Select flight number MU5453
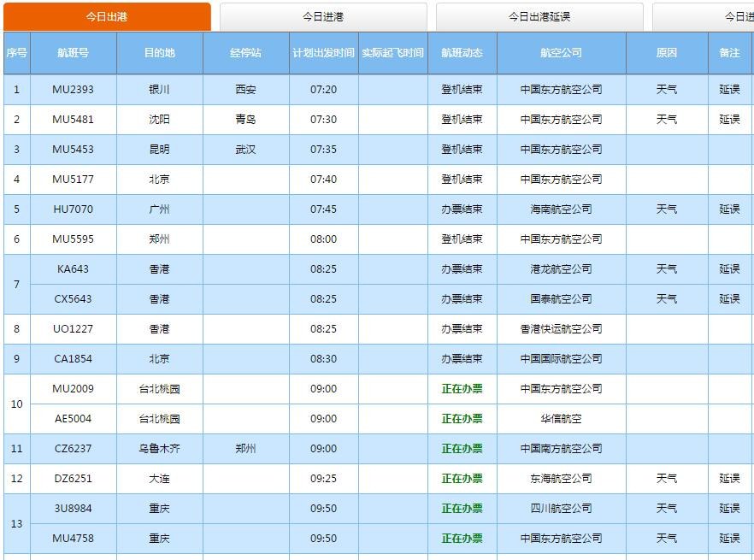Viewport: 754px width, 560px height. pyautogui.click(x=74, y=149)
